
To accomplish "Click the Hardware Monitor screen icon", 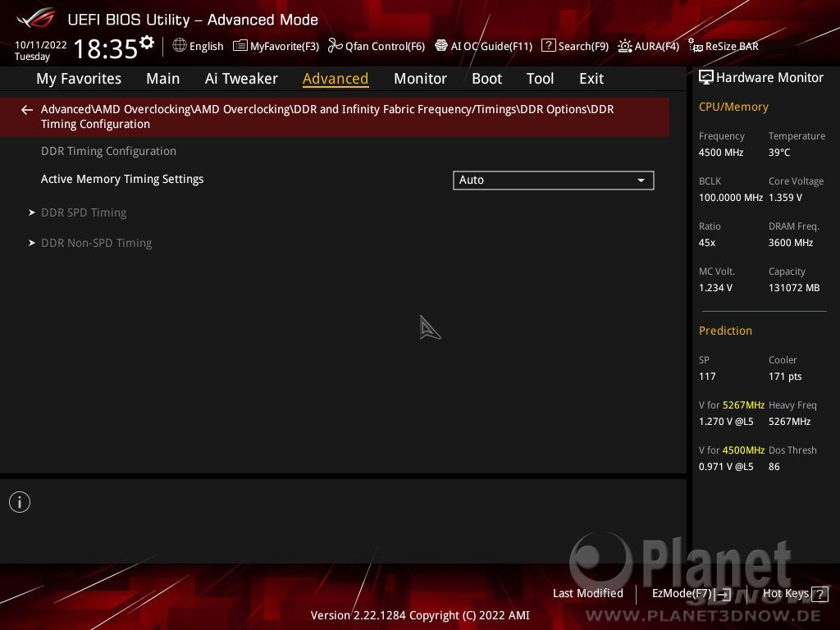I will (x=706, y=78).
